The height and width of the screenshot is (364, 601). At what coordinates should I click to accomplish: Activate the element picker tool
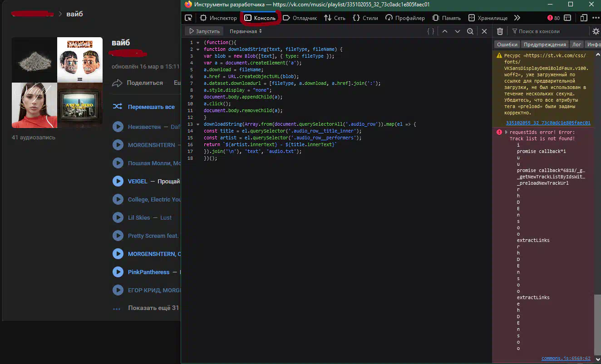pos(188,18)
